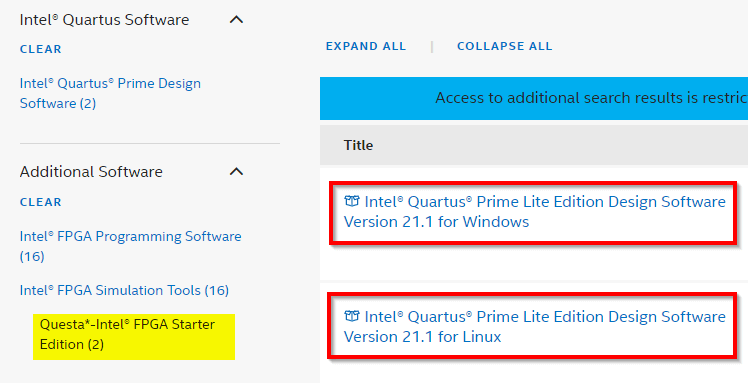Viewport: 748px width, 383px height.
Task: Open Quartus Prime Lite 21.1 for Linux
Action: [x=534, y=327]
